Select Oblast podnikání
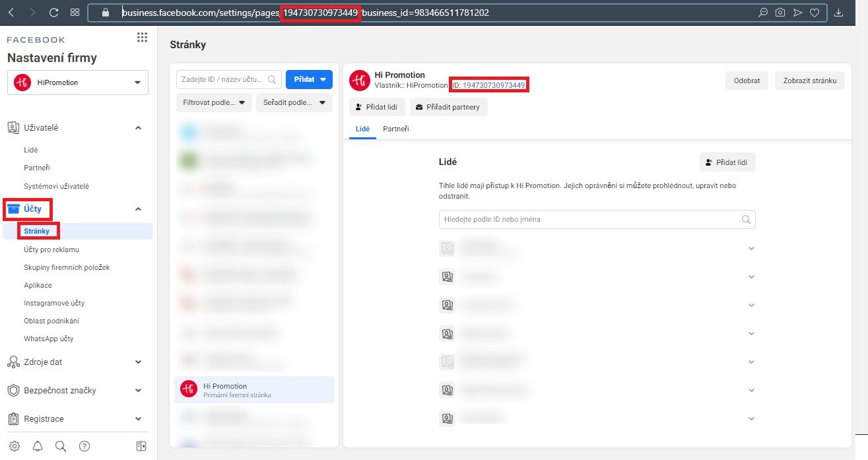The height and width of the screenshot is (460, 868). tap(53, 321)
